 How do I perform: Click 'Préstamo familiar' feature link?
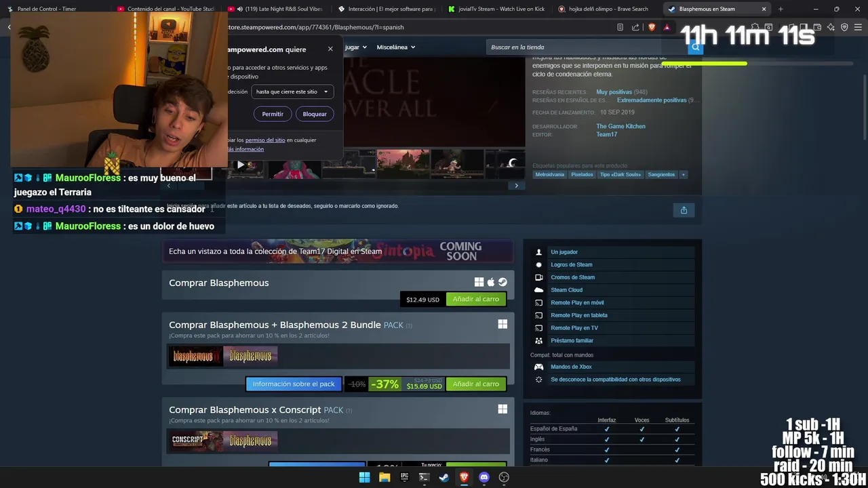(x=572, y=341)
